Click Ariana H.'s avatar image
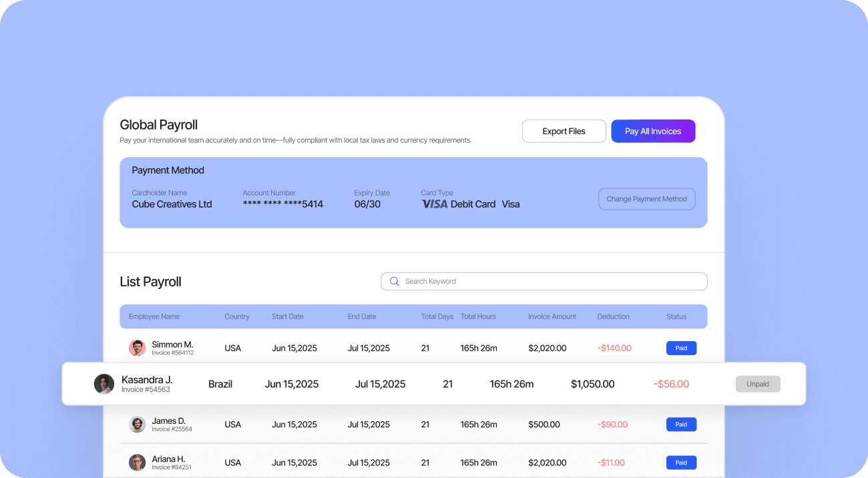The height and width of the screenshot is (478, 868). point(137,463)
